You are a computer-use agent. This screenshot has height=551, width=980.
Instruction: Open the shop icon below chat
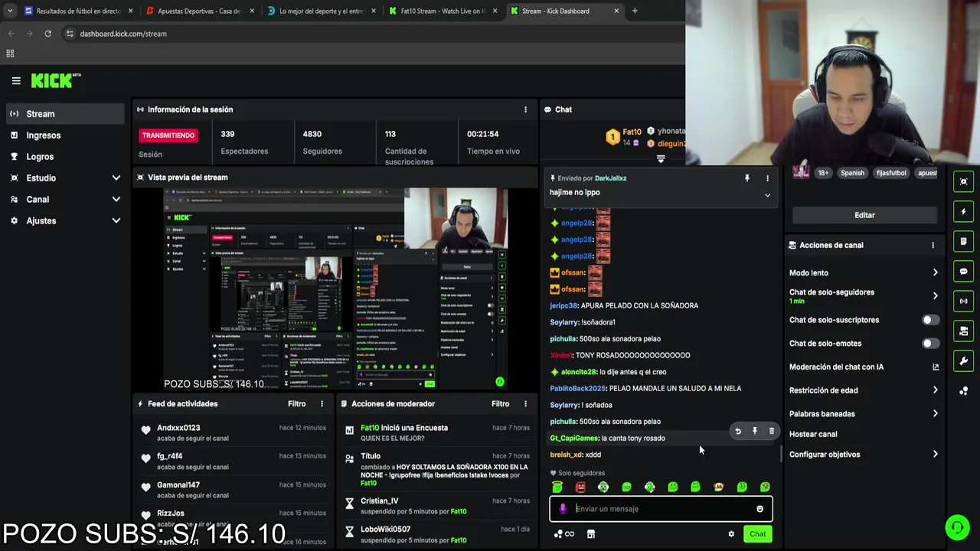[x=590, y=534]
